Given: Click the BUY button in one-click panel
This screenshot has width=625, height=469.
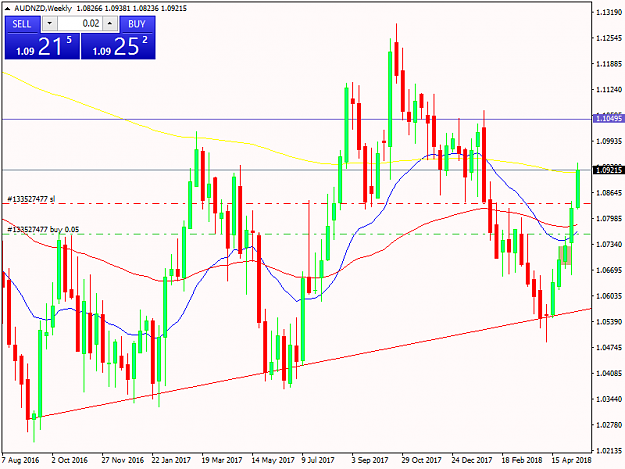Looking at the screenshot, I should pos(137,24).
